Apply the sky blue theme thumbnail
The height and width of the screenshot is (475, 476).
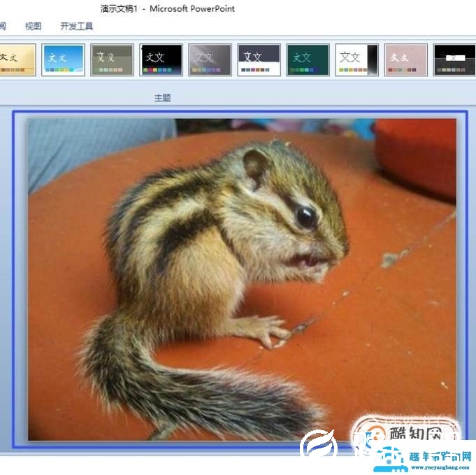coord(63,59)
